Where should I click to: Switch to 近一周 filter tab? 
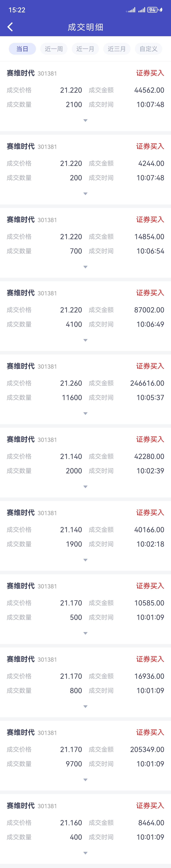54,49
